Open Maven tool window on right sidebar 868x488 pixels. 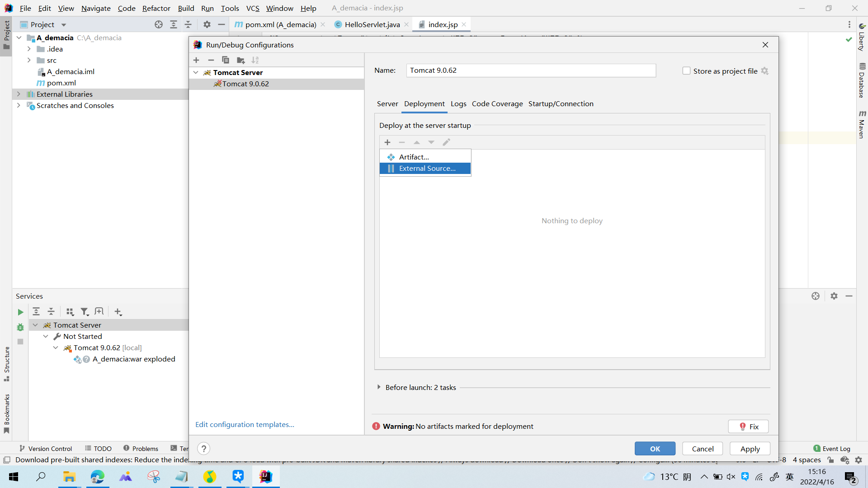[862, 124]
